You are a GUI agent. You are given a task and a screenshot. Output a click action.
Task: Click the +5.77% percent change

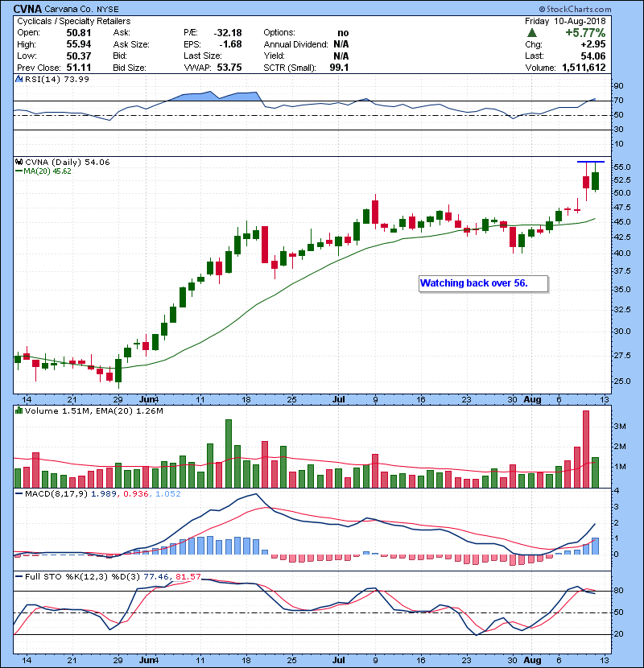585,33
